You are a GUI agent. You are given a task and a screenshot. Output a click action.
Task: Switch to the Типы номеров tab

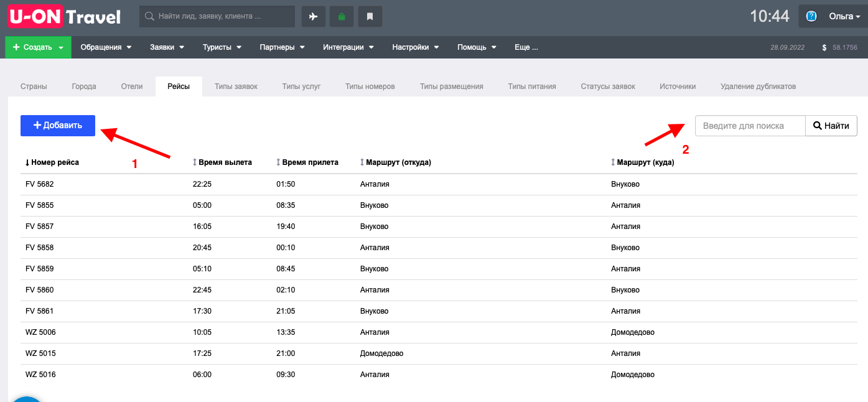[x=370, y=86]
